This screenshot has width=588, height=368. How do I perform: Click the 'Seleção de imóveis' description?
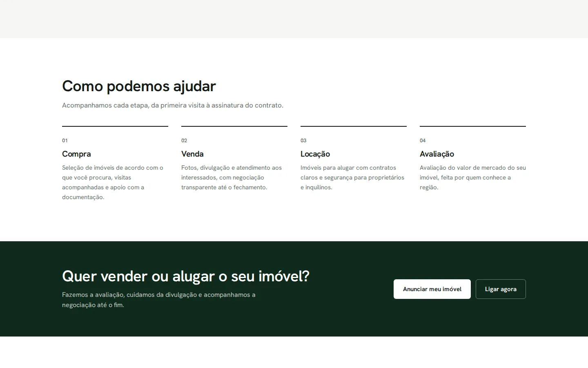[x=113, y=182]
